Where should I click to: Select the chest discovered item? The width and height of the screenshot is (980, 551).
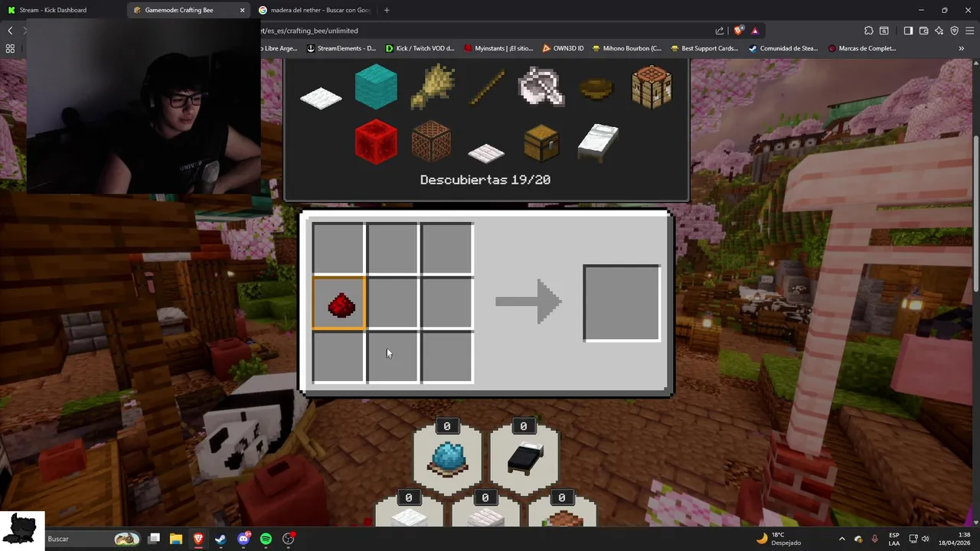541,143
